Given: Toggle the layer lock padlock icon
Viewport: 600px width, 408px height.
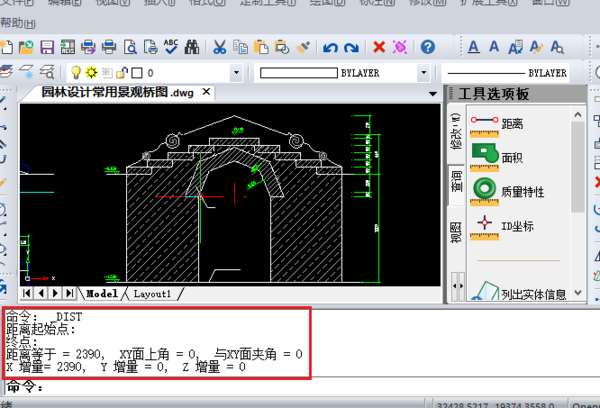Looking at the screenshot, I should (x=122, y=72).
